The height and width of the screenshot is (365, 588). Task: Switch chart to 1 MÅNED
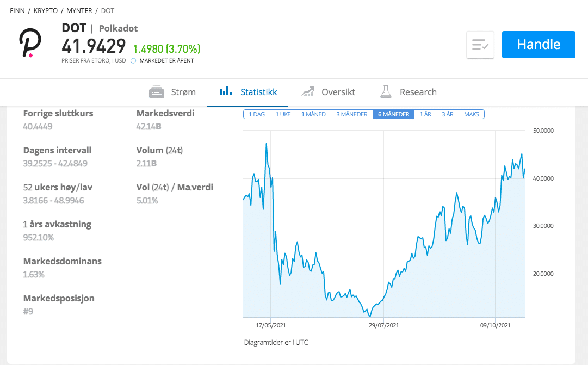click(x=313, y=114)
